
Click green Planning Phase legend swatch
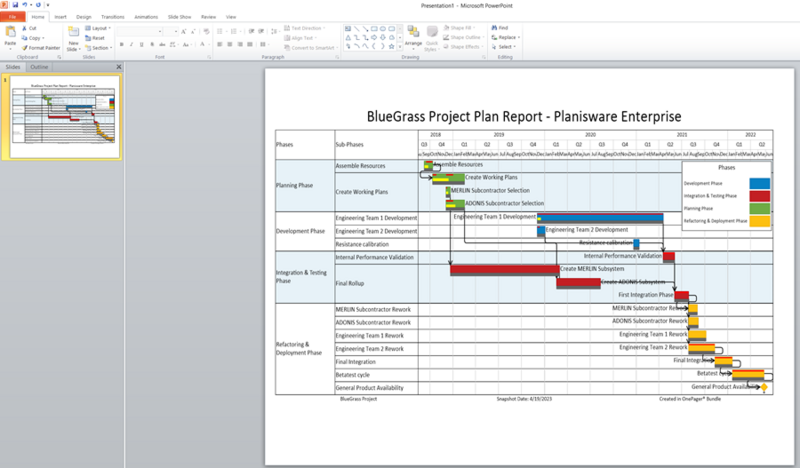(760, 208)
